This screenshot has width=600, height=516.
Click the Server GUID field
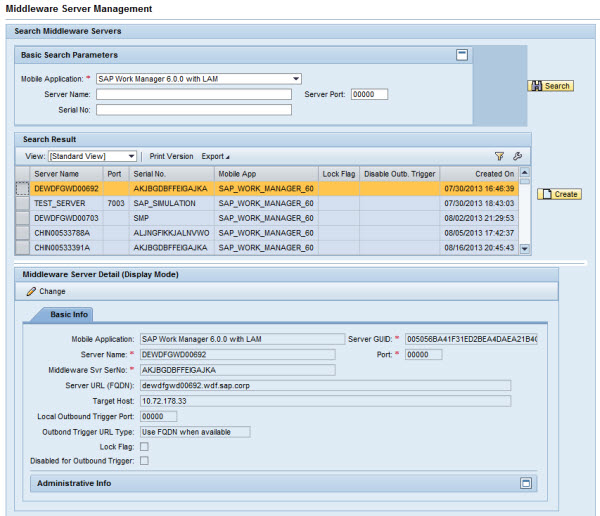tap(471, 339)
